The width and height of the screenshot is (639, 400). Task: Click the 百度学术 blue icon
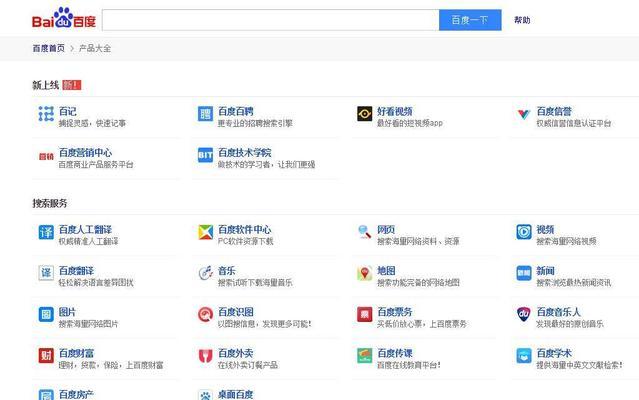pyautogui.click(x=524, y=356)
